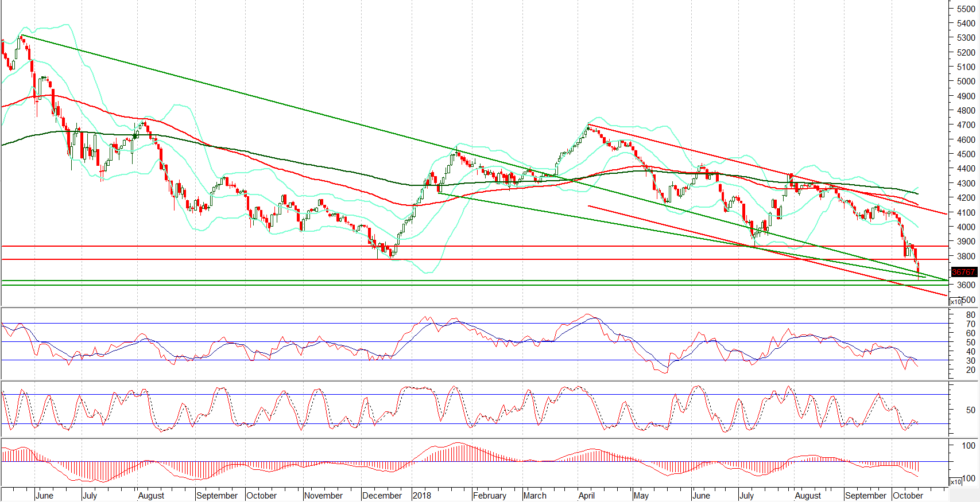980x502 pixels.
Task: Click the x10 scale marker on price axis
Action: [x=955, y=302]
